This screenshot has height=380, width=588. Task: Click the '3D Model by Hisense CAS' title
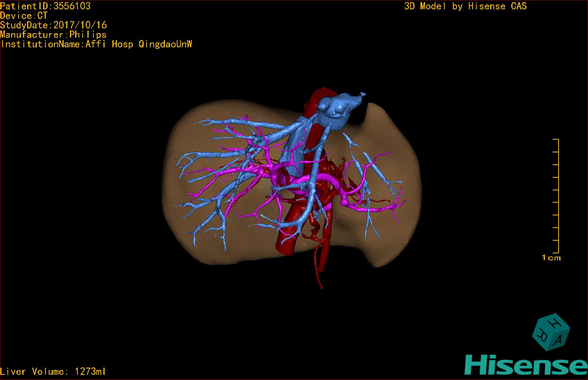[x=466, y=6]
